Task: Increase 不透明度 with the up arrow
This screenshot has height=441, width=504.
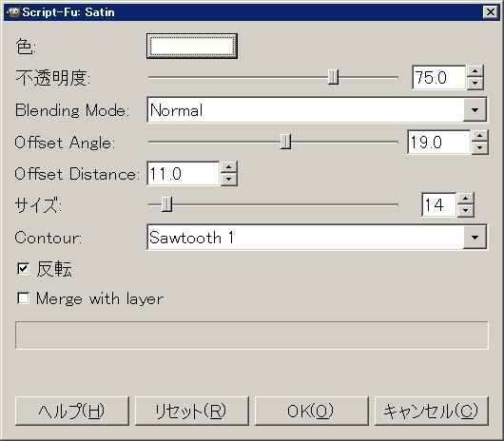Action: point(475,71)
